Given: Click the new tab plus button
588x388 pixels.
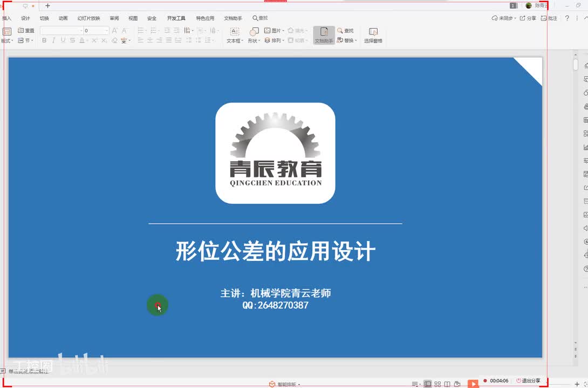Looking at the screenshot, I should [x=47, y=5].
